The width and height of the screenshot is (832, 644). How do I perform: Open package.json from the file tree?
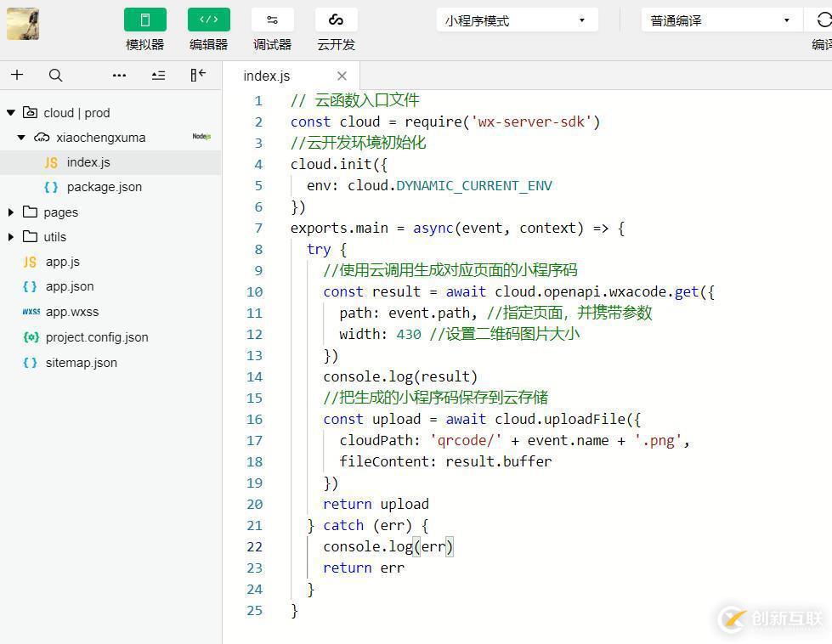tap(104, 187)
